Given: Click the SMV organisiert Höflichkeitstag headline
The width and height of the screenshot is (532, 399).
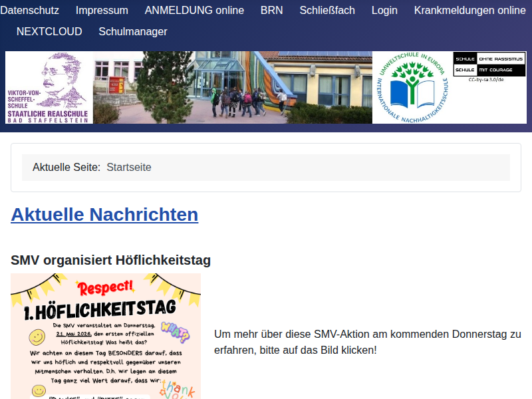Looking at the screenshot, I should pos(110,260).
